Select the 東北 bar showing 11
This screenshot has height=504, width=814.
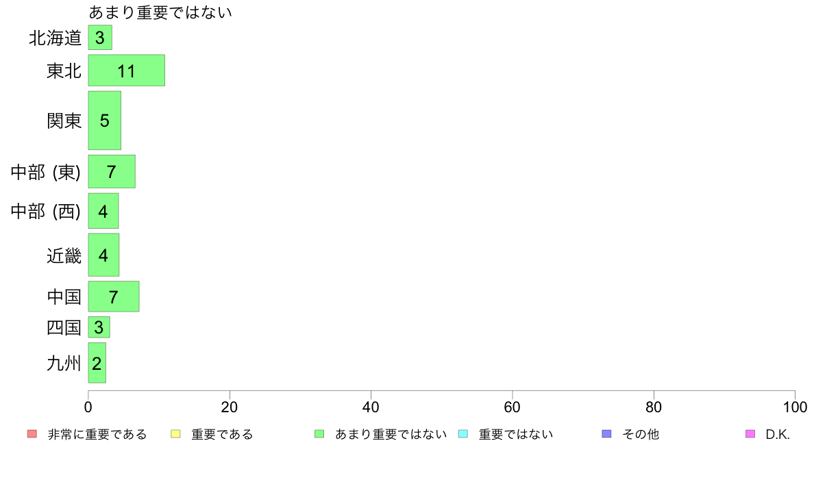[127, 71]
